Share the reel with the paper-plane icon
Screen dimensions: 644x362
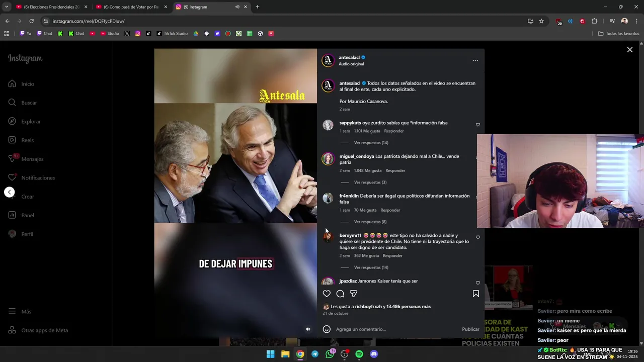click(354, 294)
